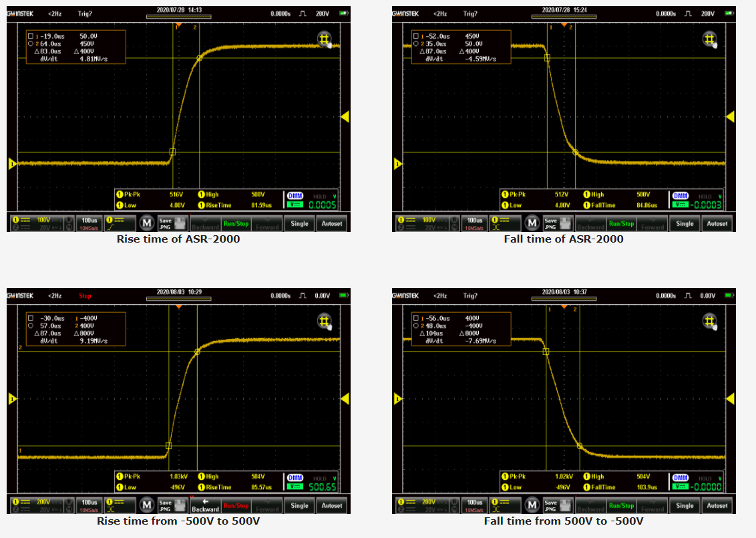
Task: Click Pk-Pk 1.03kV measurement reading
Action: [152, 477]
